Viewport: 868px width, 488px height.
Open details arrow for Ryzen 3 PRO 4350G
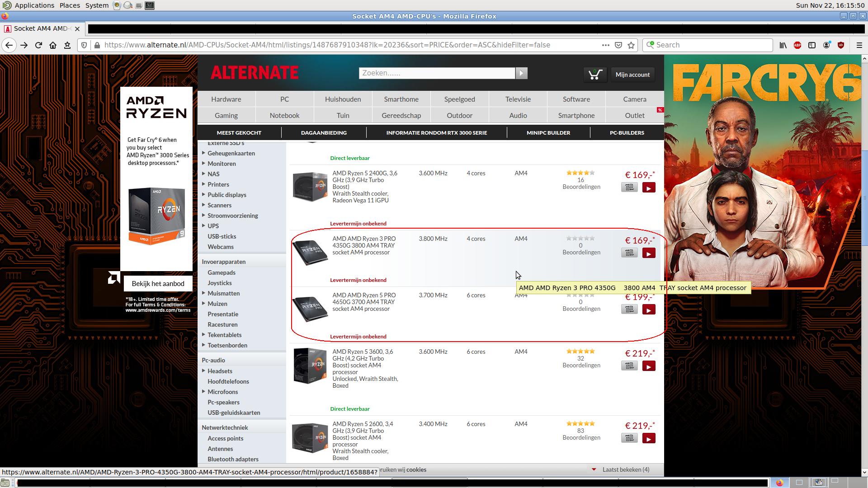(x=649, y=253)
